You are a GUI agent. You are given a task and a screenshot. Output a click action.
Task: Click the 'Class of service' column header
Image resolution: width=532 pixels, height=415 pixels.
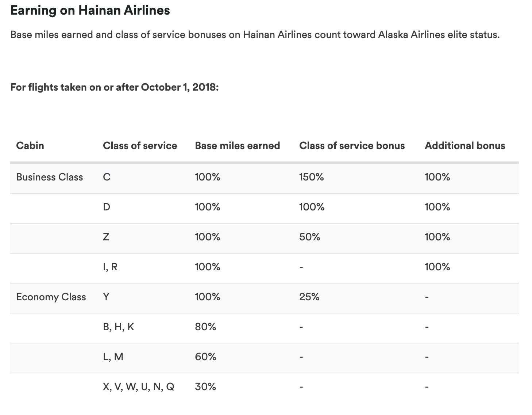point(140,146)
